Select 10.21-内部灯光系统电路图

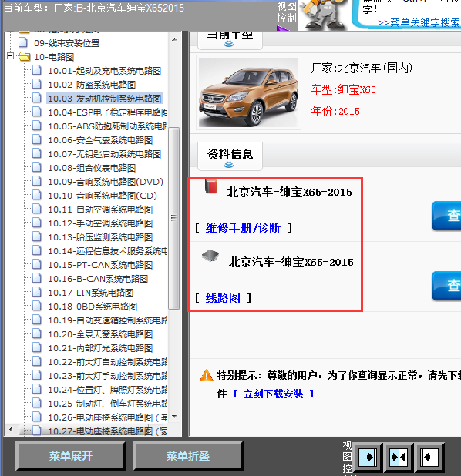point(100,348)
